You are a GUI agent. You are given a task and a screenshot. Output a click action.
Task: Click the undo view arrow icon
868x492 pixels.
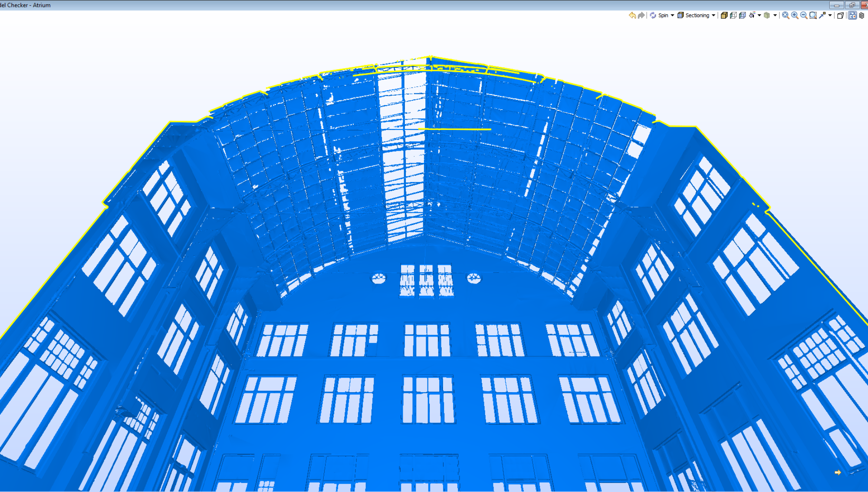632,15
